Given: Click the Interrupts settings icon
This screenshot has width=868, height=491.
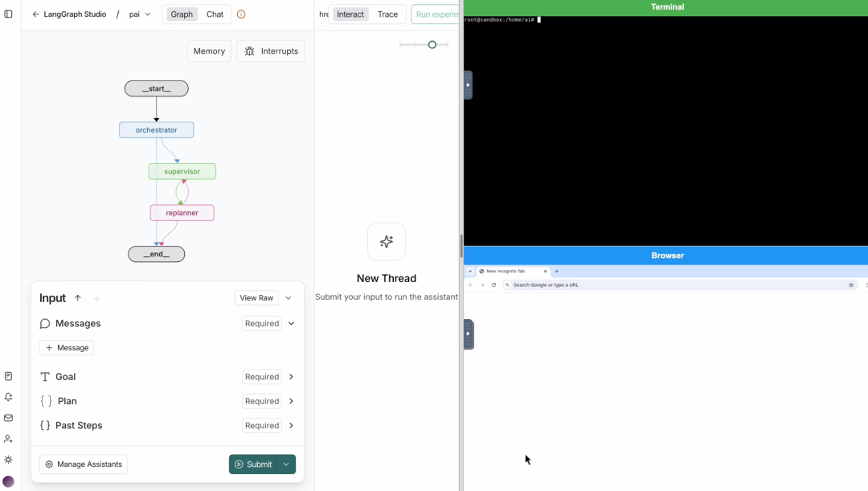Looking at the screenshot, I should [x=248, y=51].
